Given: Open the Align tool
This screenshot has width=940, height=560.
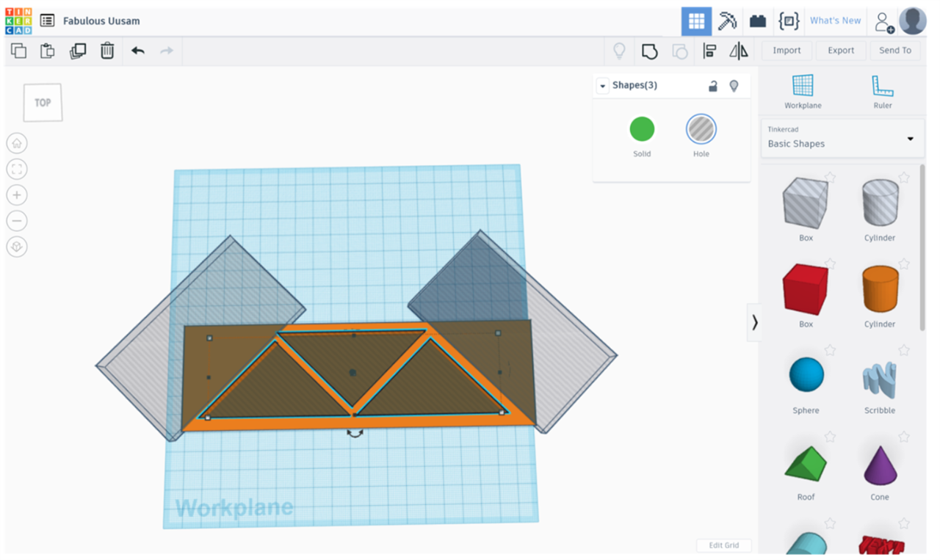Looking at the screenshot, I should click(709, 51).
